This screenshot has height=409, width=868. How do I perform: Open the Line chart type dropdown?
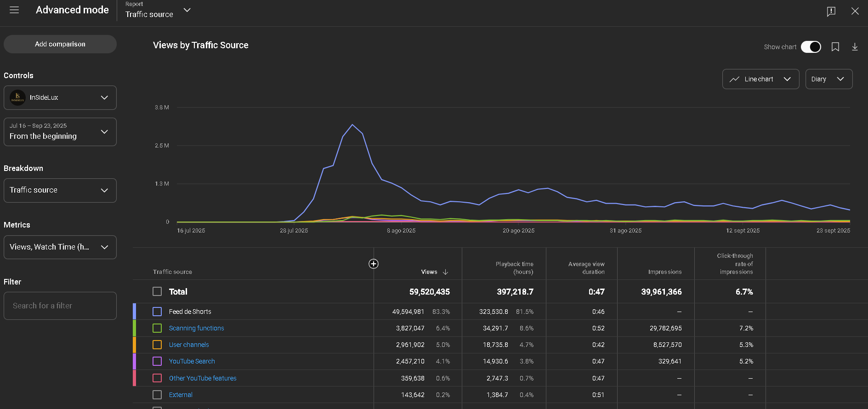coord(760,79)
